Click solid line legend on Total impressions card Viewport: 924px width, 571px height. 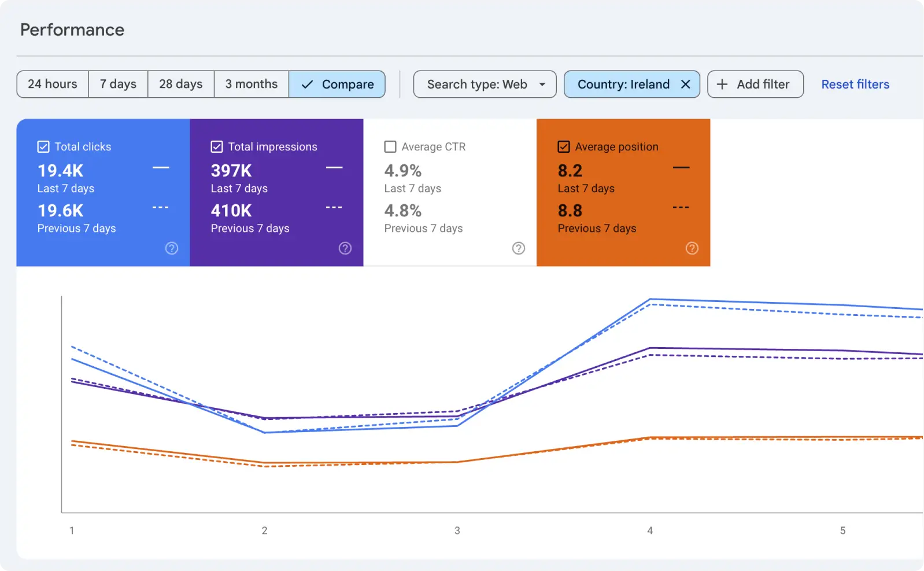[334, 168]
